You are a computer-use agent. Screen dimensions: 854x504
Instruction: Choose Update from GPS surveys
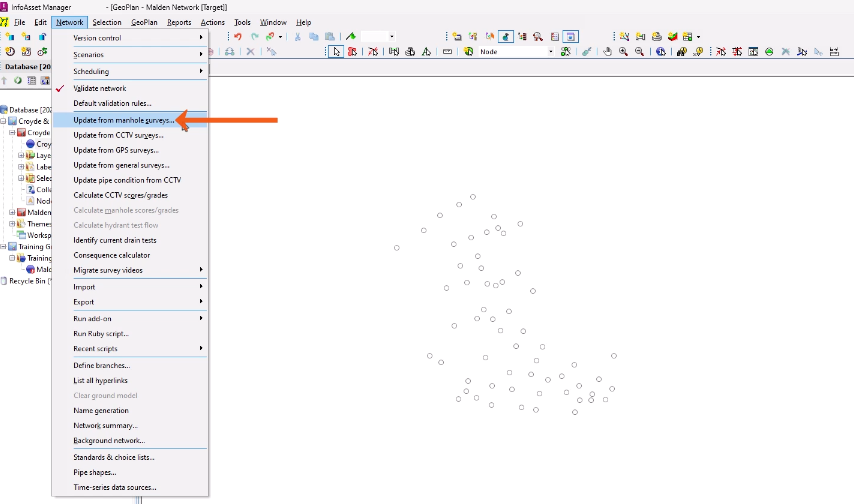click(130, 150)
